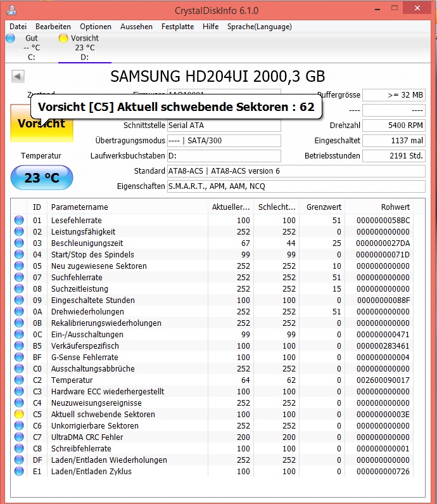Open the Datei menu

[x=18, y=27]
